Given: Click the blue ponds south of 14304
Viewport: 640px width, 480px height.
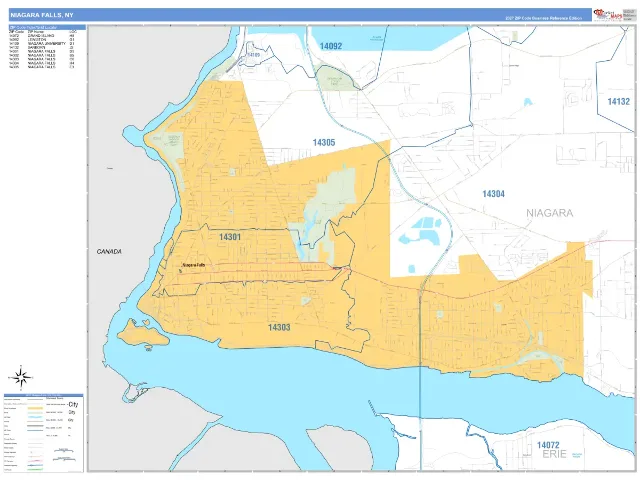Looking at the screenshot, I should (420, 233).
